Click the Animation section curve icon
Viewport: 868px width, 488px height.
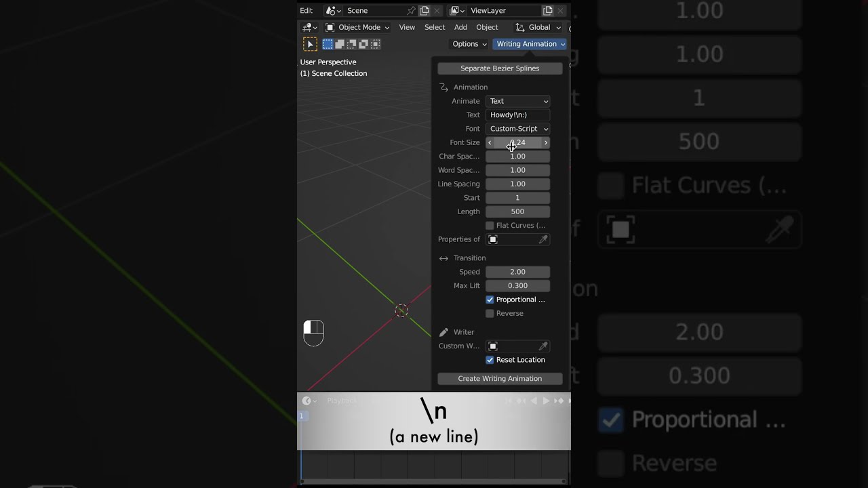point(443,87)
